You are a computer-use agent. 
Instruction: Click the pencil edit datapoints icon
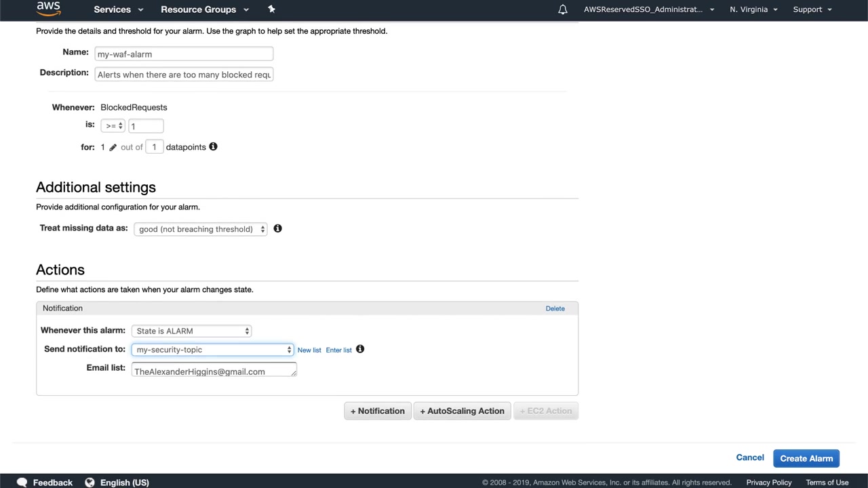click(113, 147)
